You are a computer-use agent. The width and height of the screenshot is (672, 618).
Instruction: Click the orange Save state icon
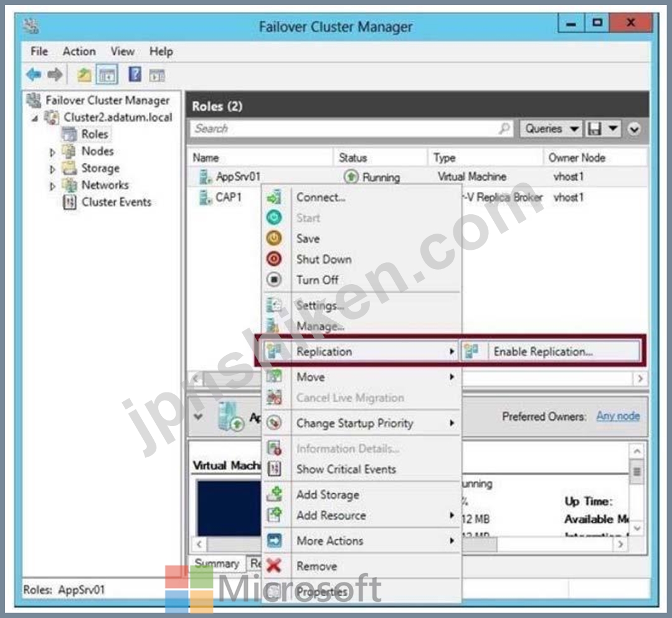[x=274, y=238]
